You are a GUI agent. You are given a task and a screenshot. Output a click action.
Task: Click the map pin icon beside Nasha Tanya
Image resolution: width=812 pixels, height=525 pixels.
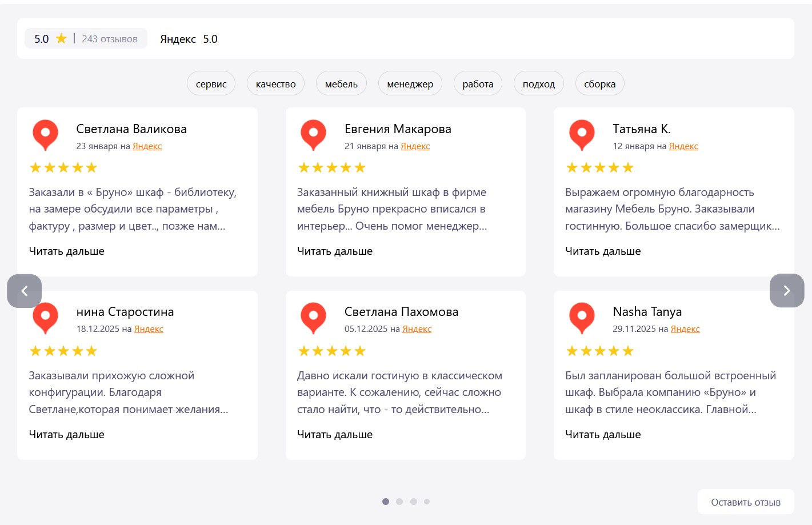pyautogui.click(x=582, y=318)
